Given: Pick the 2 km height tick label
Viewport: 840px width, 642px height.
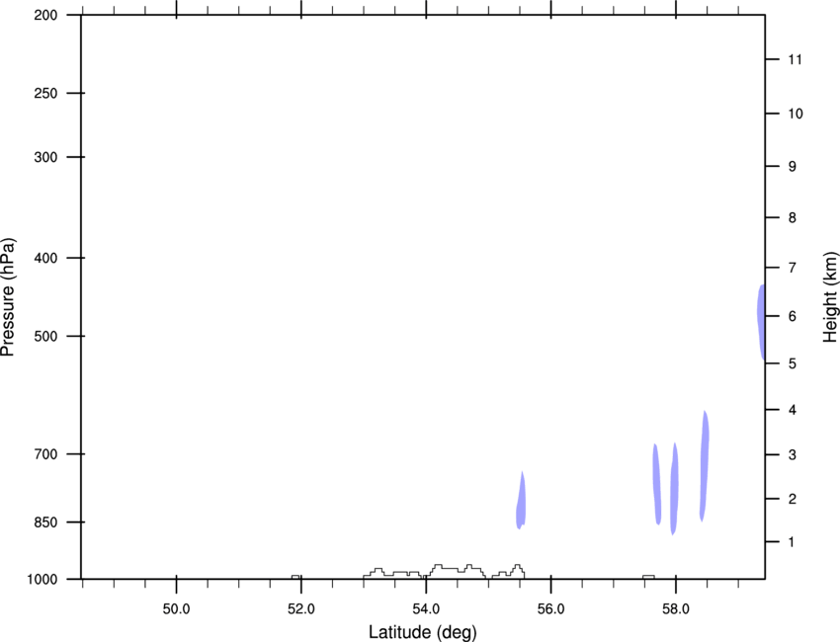Looking at the screenshot, I should [793, 499].
